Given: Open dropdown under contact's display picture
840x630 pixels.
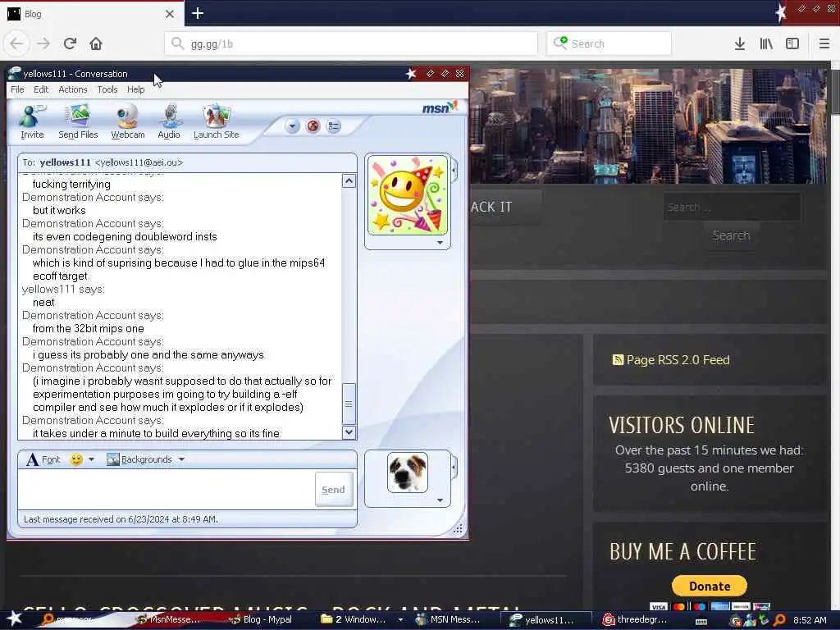Looking at the screenshot, I should 440,243.
